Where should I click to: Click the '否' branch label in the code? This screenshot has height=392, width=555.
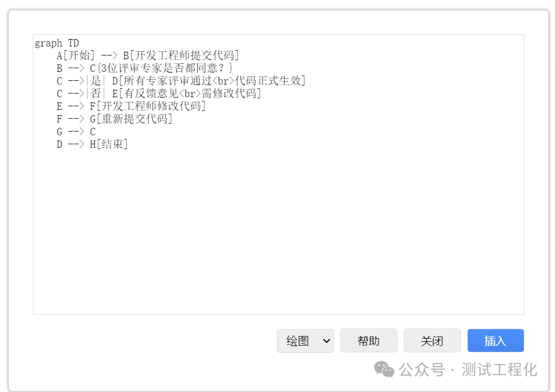coord(96,94)
